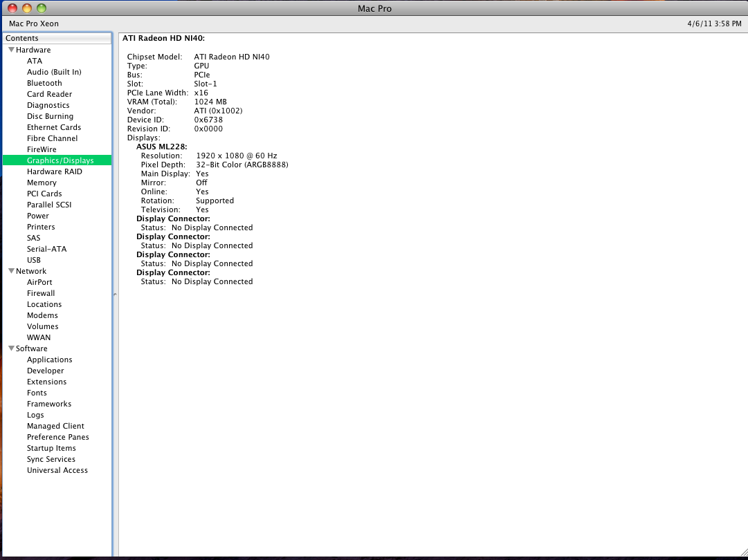Click the ASUS ML228 display name

coord(162,147)
